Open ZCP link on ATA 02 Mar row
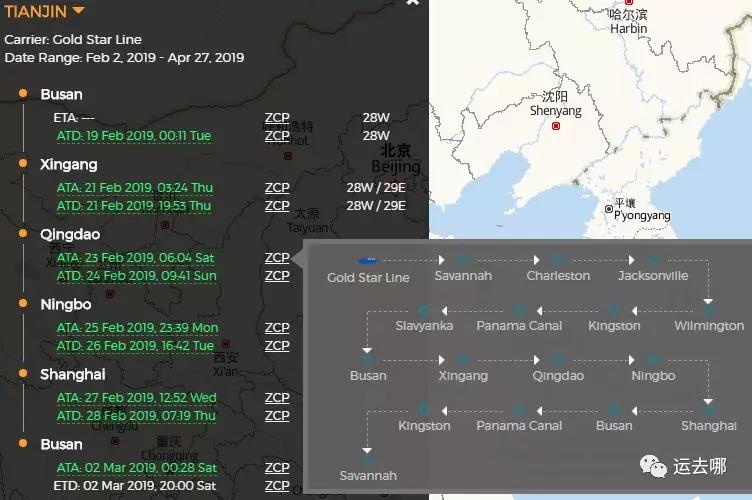Viewport: 752px width, 500px height. 277,468
